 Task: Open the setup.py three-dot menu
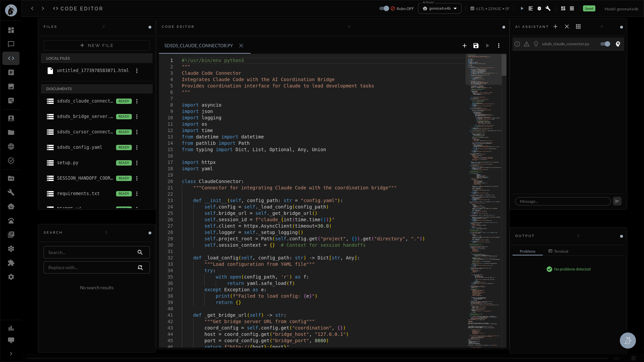[137, 163]
